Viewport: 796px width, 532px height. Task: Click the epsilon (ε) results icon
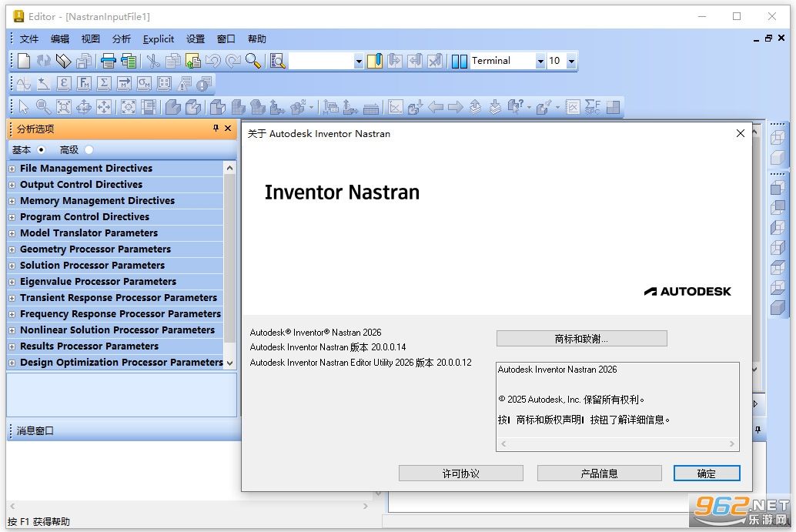click(x=63, y=84)
